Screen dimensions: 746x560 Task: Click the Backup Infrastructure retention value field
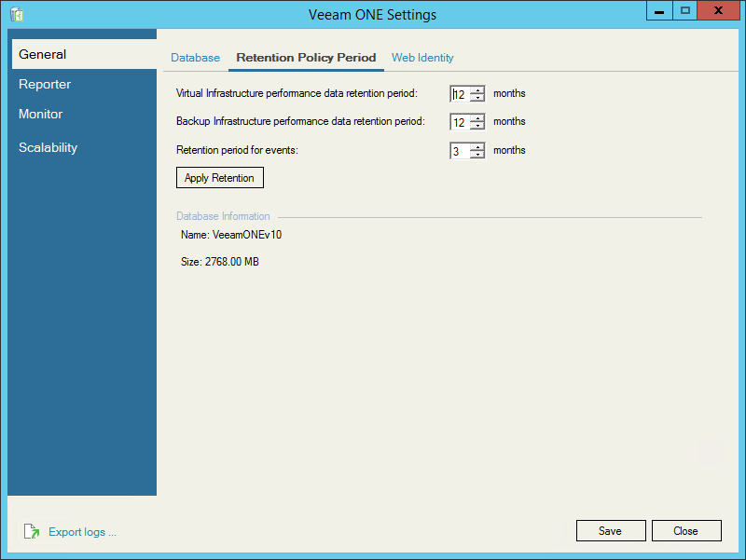point(460,122)
